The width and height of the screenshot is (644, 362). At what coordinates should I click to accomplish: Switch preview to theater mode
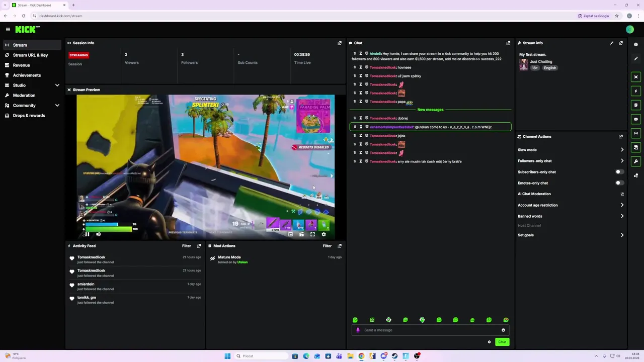(x=301, y=234)
